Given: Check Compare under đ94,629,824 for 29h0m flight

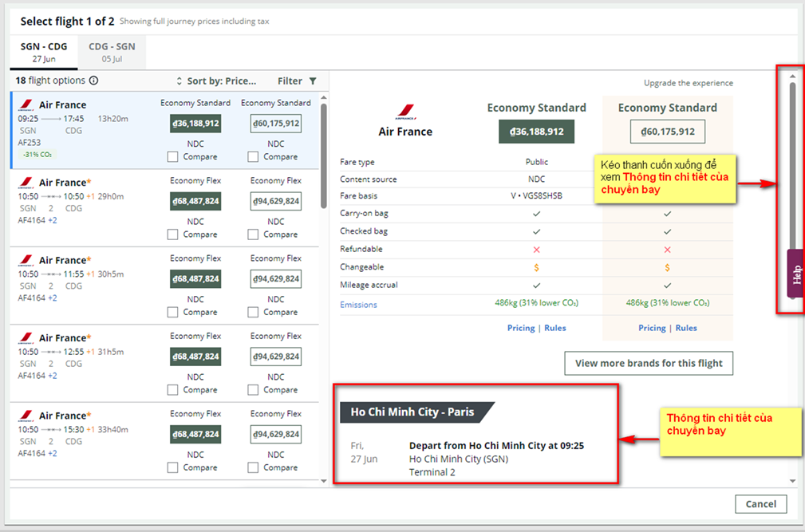Looking at the screenshot, I should click(x=253, y=234).
